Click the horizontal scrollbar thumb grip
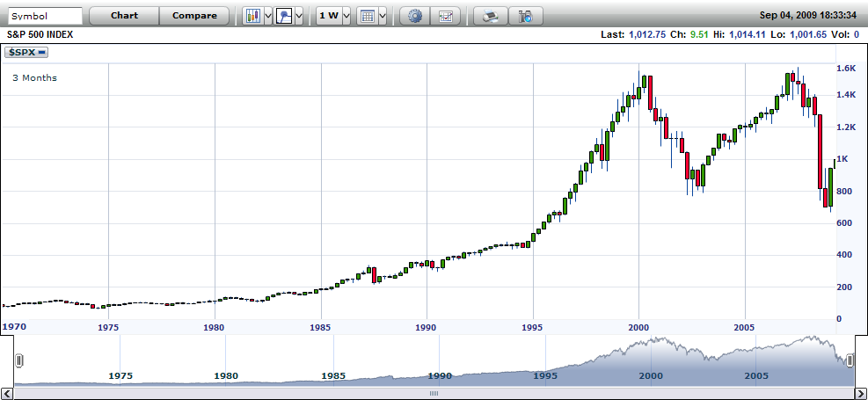 tap(434, 393)
